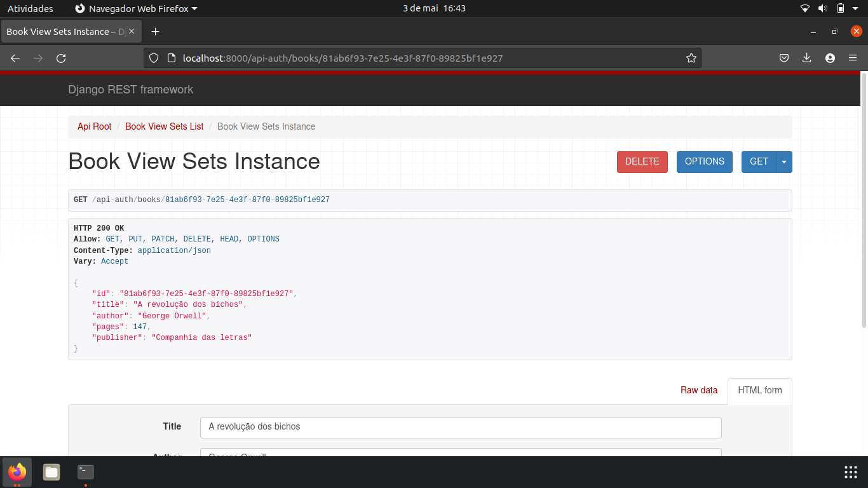The width and height of the screenshot is (868, 488).
Task: Open the Files app from the dock
Action: [51, 472]
